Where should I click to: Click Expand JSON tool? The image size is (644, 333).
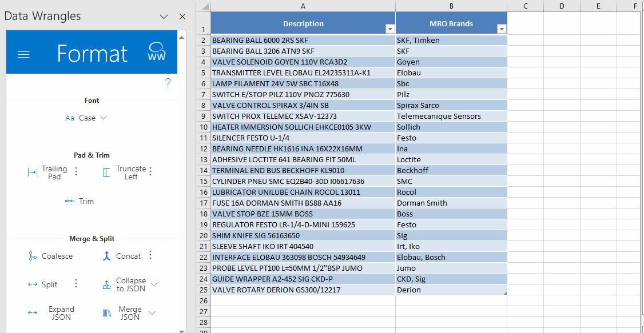(51, 313)
